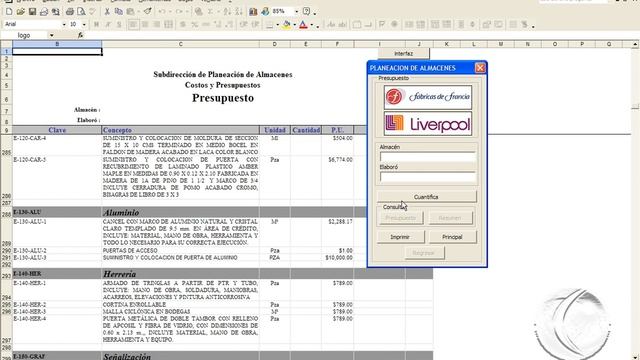Click the Aluminio section heading
Image resolution: width=640 pixels, height=360 pixels.
(121, 212)
